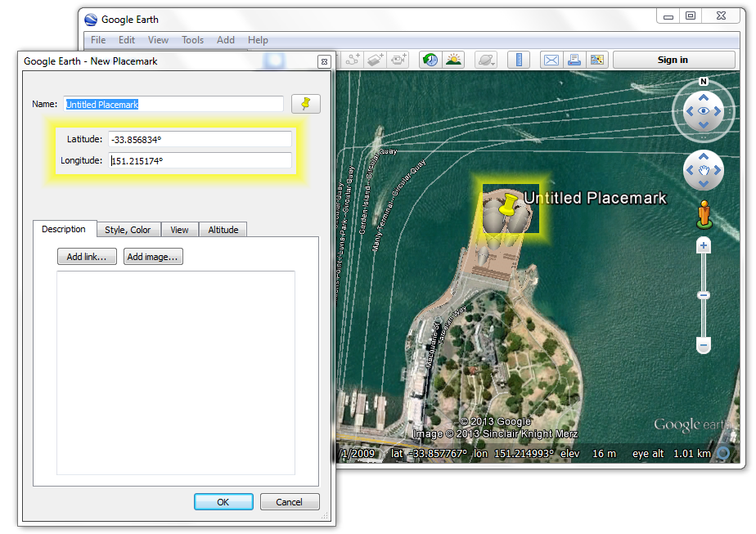Screen dimensions: 756x534
Task: Switch to the Altitude tab
Action: point(223,230)
